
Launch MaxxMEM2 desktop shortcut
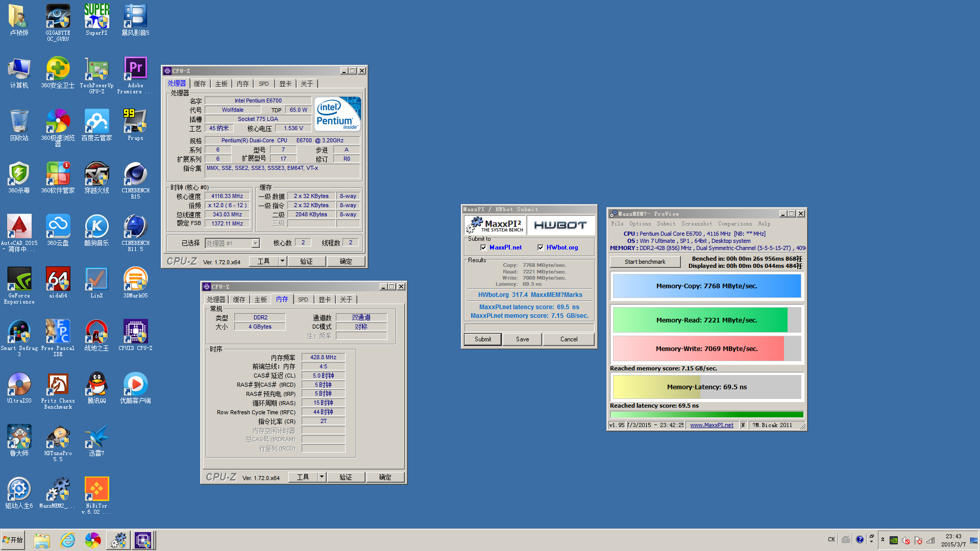point(58,492)
